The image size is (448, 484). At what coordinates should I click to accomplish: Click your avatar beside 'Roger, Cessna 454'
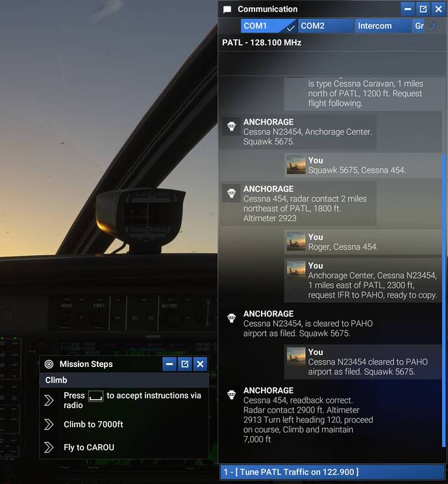coord(296,242)
